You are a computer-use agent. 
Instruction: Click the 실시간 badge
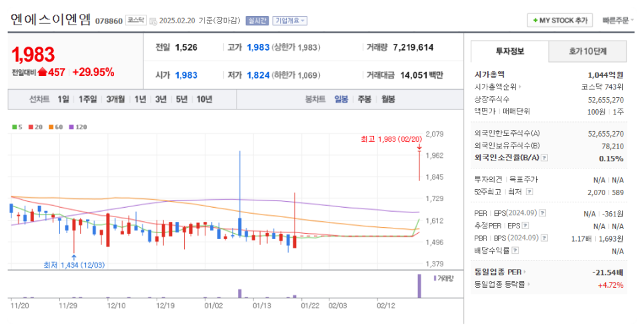(257, 21)
